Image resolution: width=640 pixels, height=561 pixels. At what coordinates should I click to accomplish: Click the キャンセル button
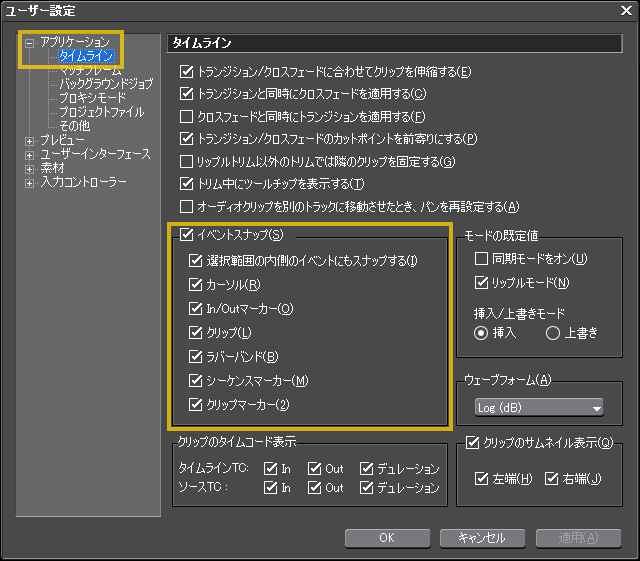[482, 538]
